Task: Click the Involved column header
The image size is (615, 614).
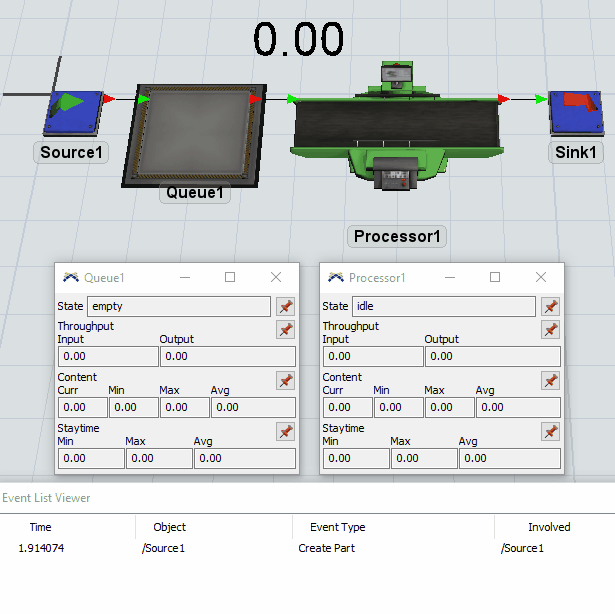Action: click(x=549, y=527)
